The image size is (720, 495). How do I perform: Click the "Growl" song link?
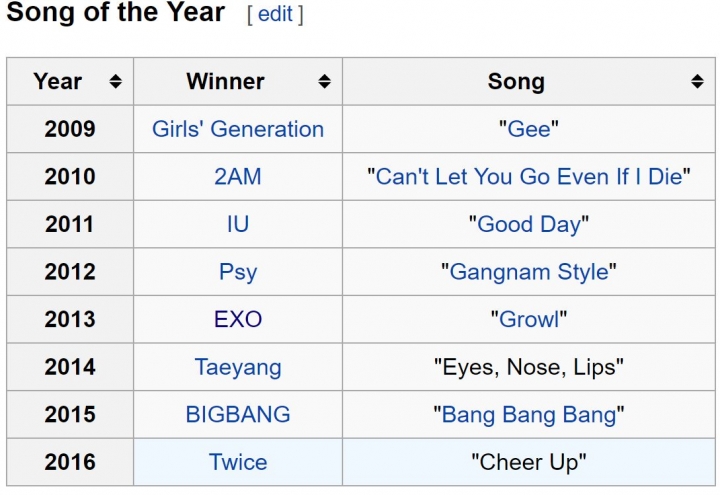point(528,320)
